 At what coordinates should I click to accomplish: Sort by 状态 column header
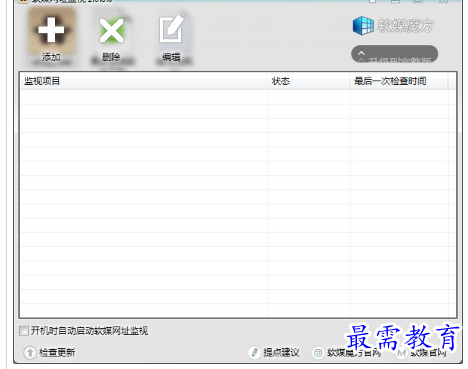click(x=308, y=81)
